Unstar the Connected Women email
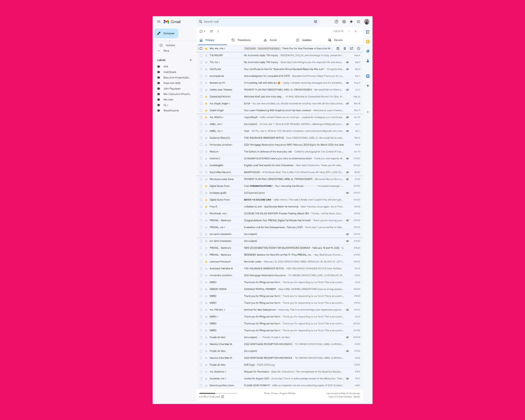 coord(206,97)
